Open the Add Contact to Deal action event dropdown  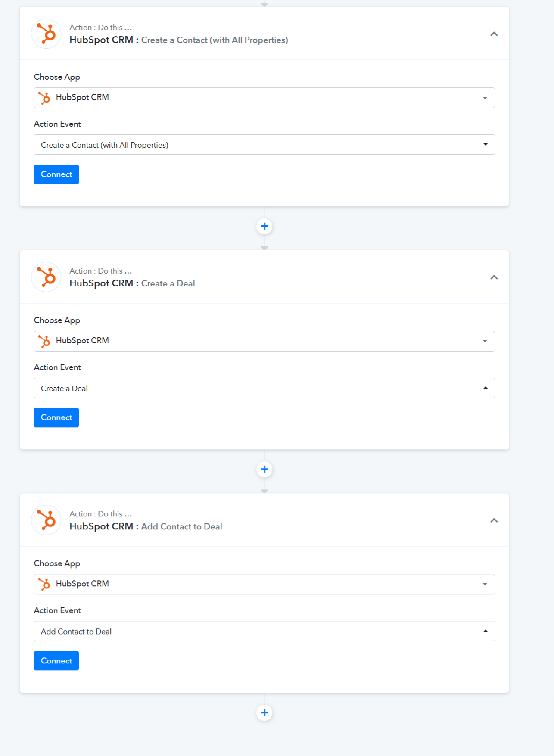(264, 631)
